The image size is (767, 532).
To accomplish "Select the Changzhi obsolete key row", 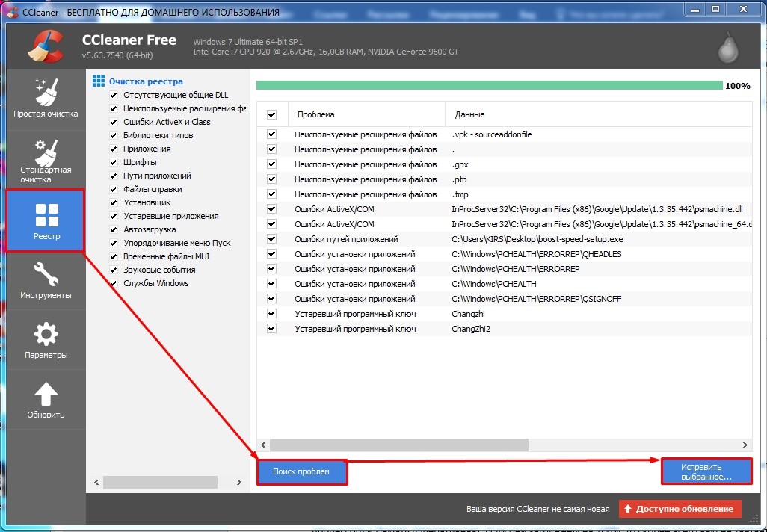I will point(505,313).
